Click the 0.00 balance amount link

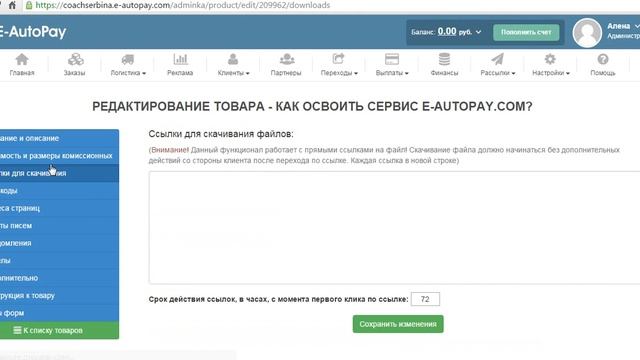click(x=447, y=31)
